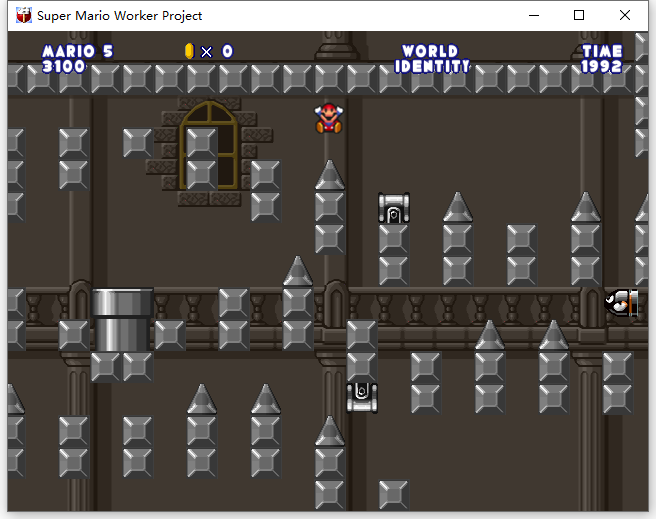Click the Super Mario Worker Project title
This screenshot has height=519, width=656.
tap(120, 15)
